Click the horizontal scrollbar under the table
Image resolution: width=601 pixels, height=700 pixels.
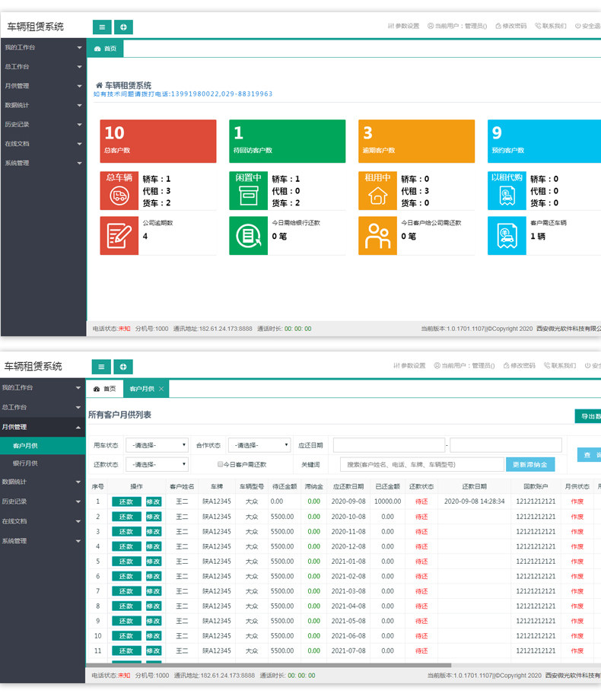(269, 665)
